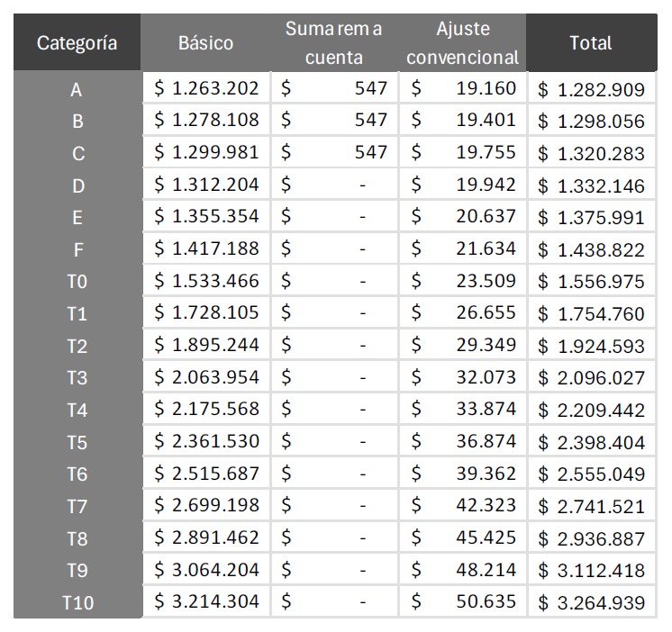Select Suma rem a cuenta cell for C
672x632 pixels.
click(x=334, y=152)
